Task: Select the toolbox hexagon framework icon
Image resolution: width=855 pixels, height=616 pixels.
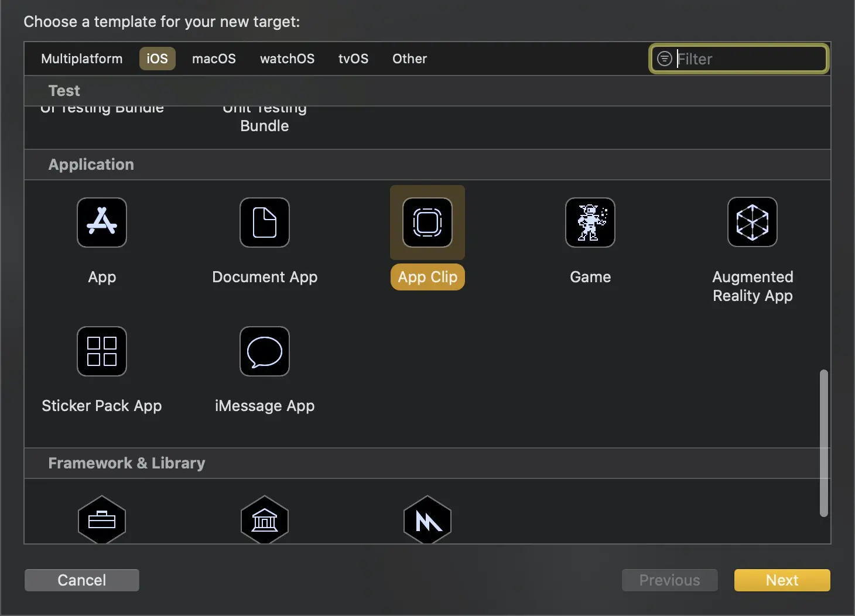Action: [x=102, y=520]
